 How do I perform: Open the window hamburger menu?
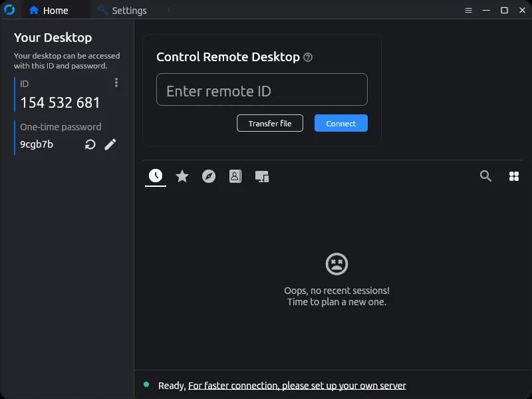click(x=468, y=10)
